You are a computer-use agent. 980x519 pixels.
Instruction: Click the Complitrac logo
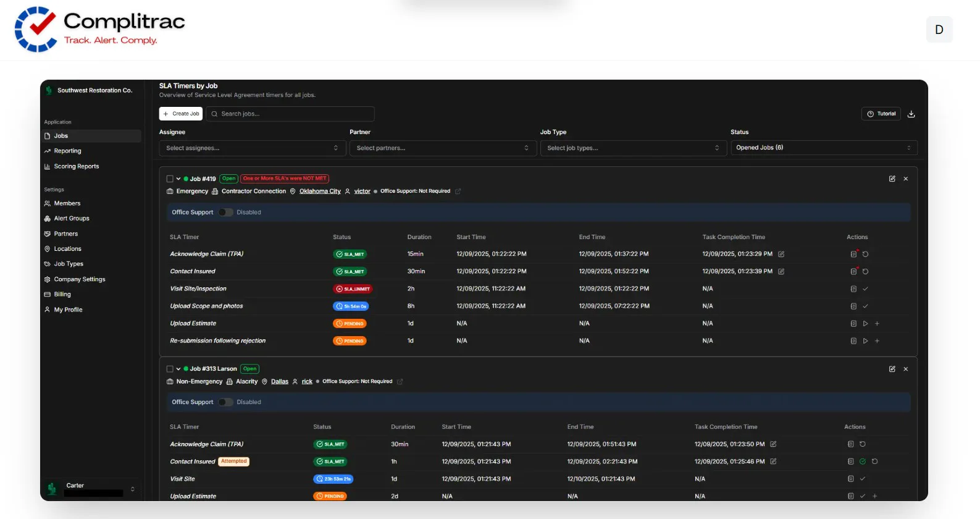click(99, 29)
